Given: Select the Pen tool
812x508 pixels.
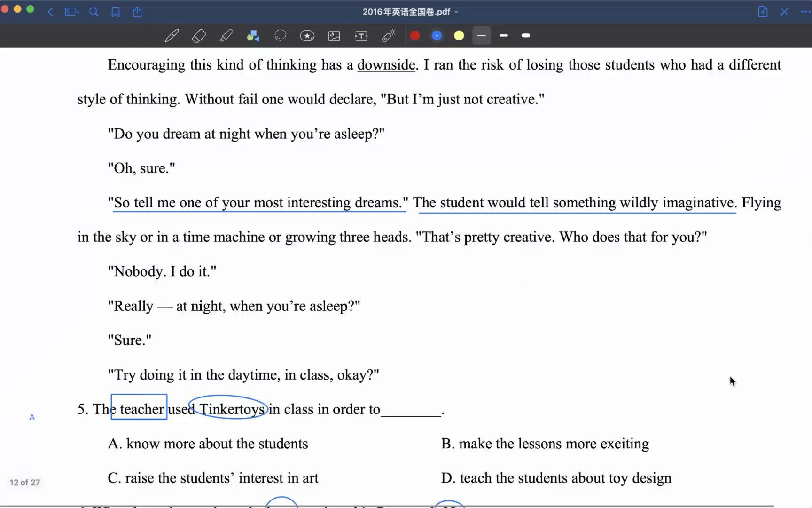Looking at the screenshot, I should point(172,36).
